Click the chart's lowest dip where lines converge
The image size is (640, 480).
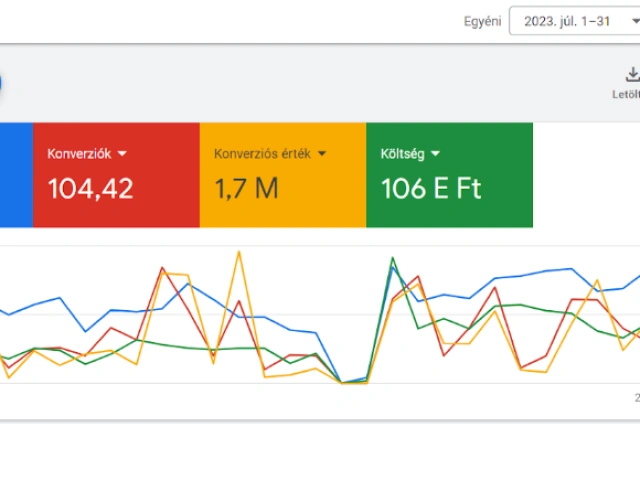coord(342,381)
